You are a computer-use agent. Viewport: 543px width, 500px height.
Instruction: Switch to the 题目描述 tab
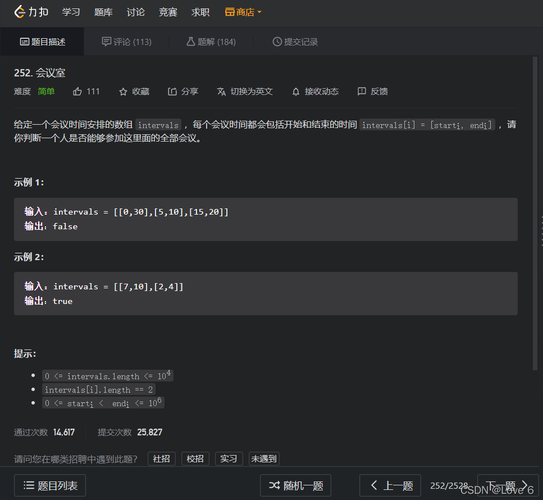[42, 42]
